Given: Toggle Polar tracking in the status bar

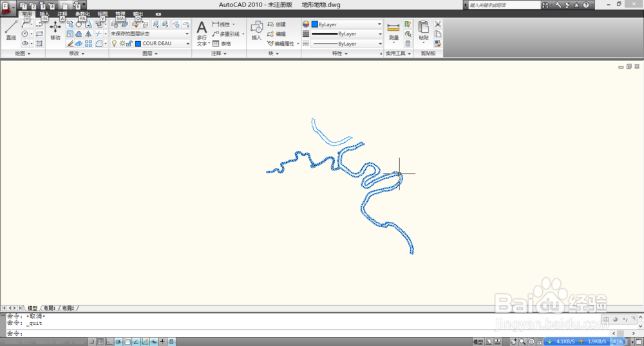Looking at the screenshot, I should click(x=118, y=341).
